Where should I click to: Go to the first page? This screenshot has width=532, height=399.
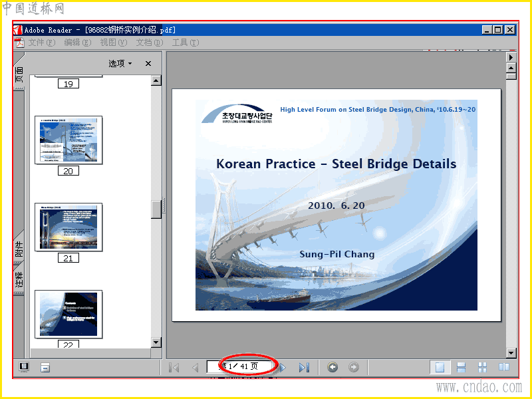coord(174,368)
